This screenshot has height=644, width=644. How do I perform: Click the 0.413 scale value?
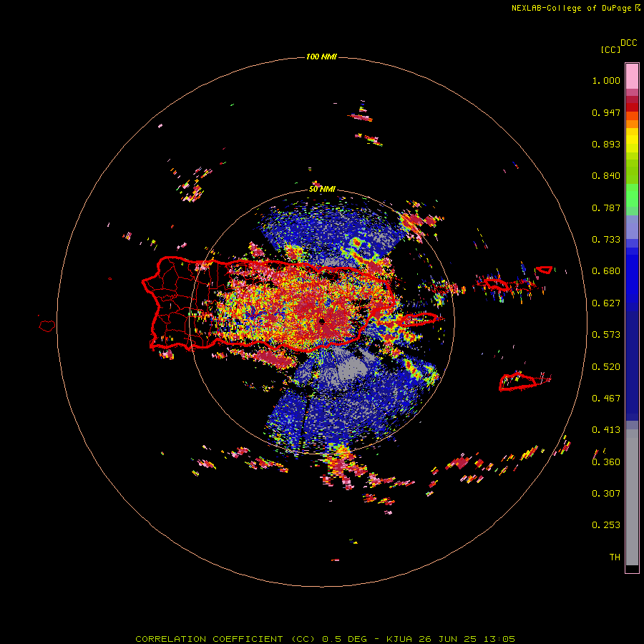[x=606, y=430]
